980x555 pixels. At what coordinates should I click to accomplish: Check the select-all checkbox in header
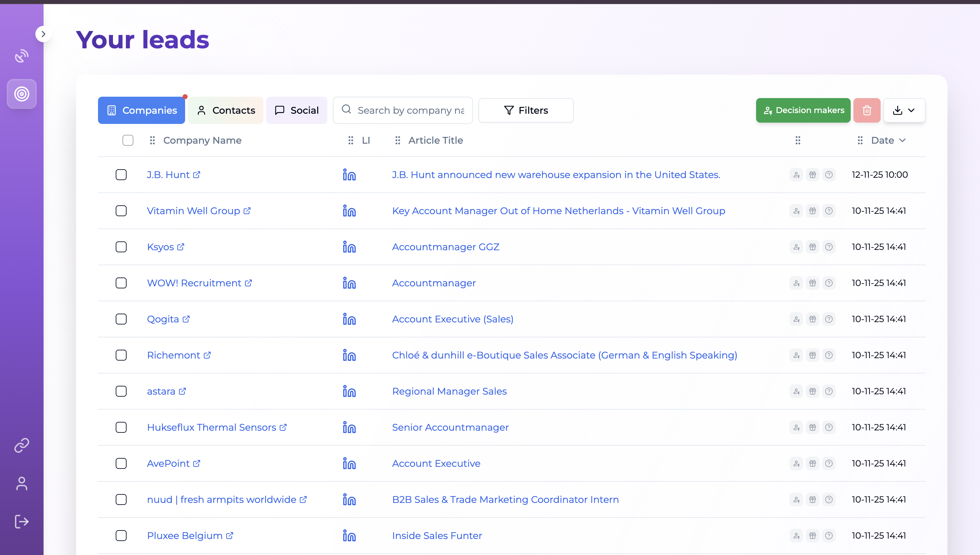128,140
